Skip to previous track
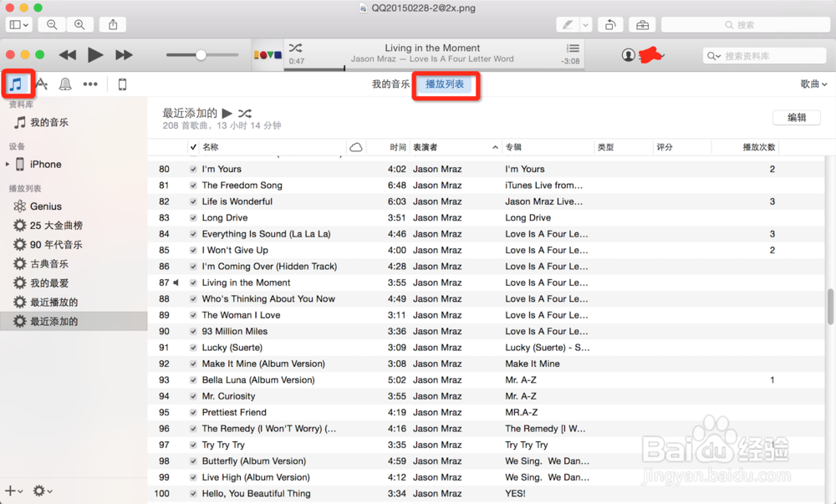 [x=67, y=55]
